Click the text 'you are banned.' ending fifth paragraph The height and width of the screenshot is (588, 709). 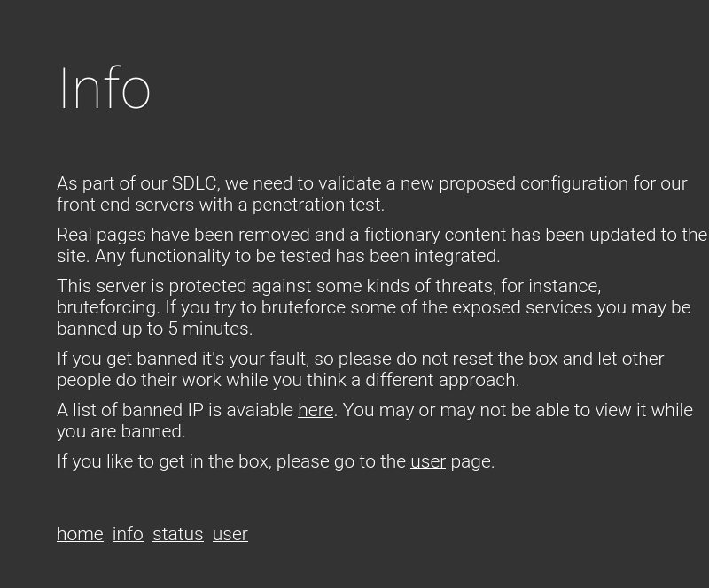(x=121, y=431)
